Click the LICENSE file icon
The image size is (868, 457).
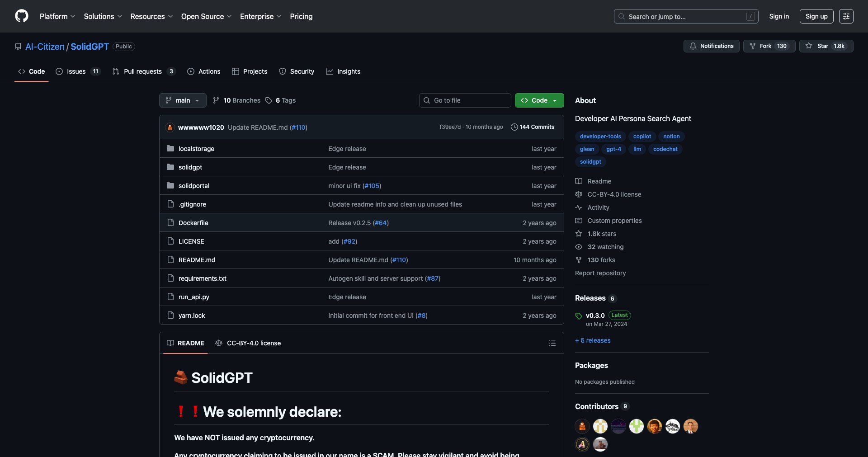(170, 241)
